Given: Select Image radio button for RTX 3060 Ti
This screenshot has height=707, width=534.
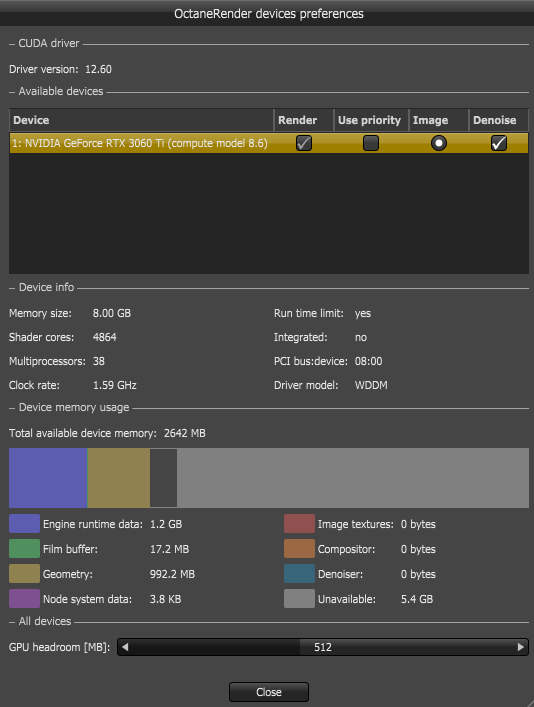Looking at the screenshot, I should [438, 143].
